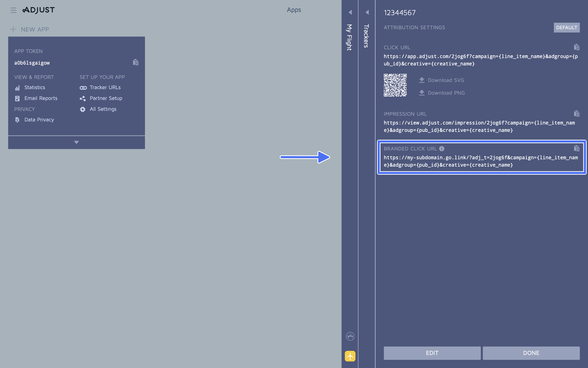Screen dimensions: 588x368
Task: Expand the app card with bottom arrow
Action: pos(77,142)
